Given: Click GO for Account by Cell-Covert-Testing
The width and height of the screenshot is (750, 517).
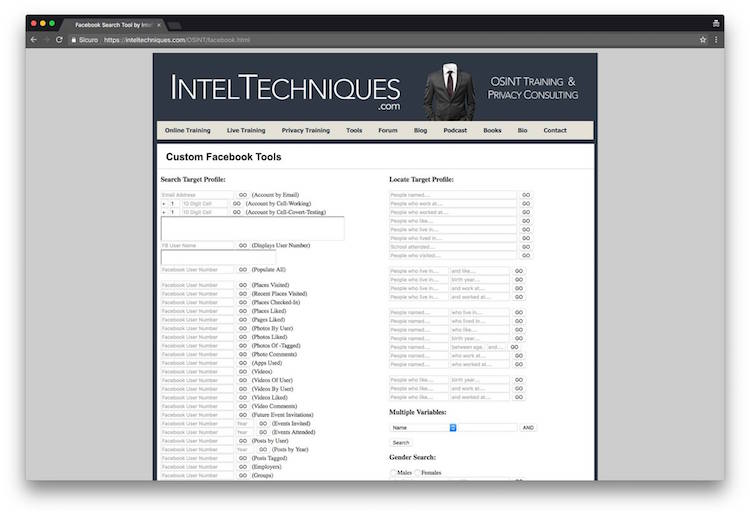Looking at the screenshot, I should click(237, 212).
